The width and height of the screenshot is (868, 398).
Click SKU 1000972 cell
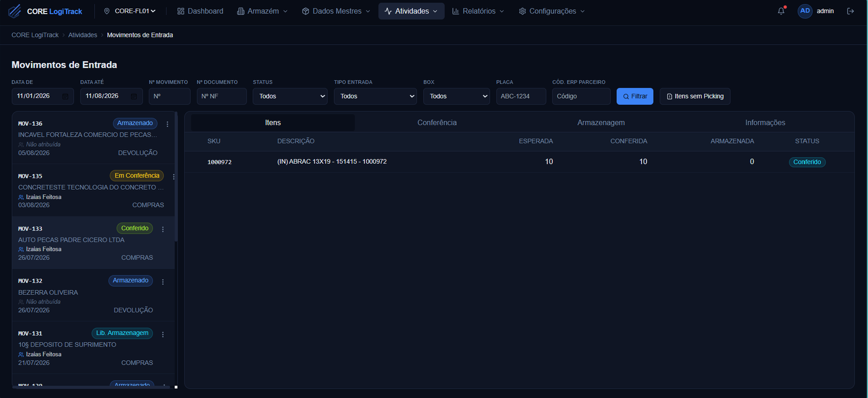[x=220, y=162]
